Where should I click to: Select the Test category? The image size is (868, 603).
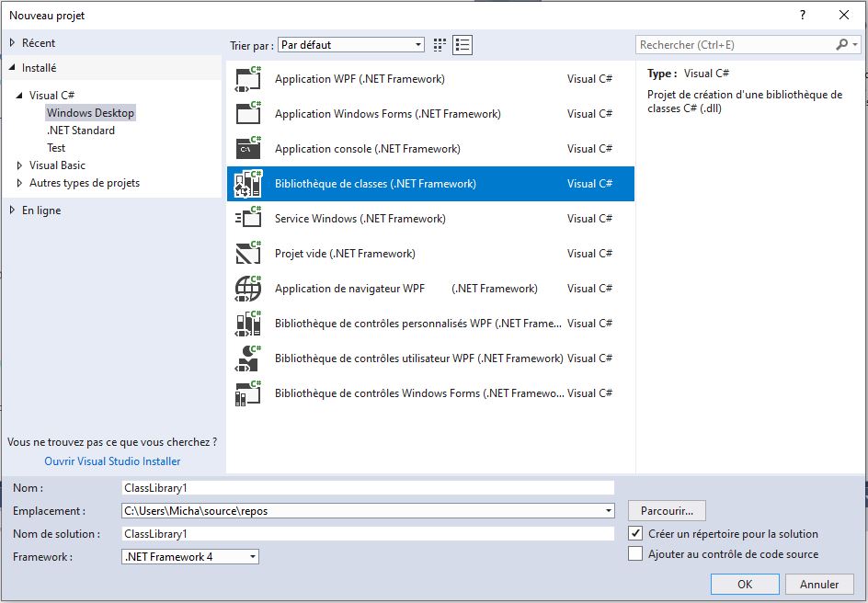pos(56,148)
